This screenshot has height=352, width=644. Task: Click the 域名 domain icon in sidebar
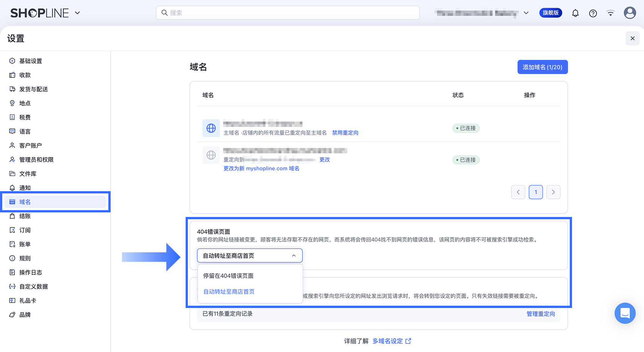[x=12, y=202]
